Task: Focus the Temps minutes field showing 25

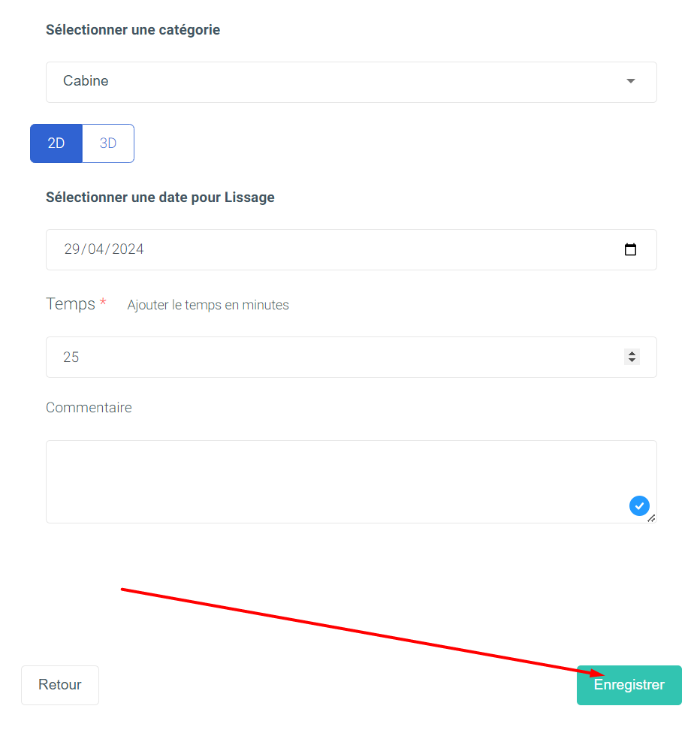Action: pyautogui.click(x=352, y=357)
